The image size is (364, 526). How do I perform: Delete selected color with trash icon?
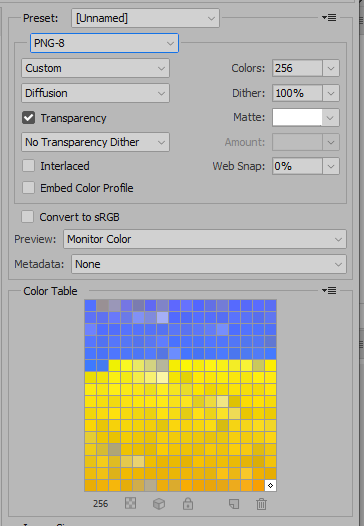[261, 504]
